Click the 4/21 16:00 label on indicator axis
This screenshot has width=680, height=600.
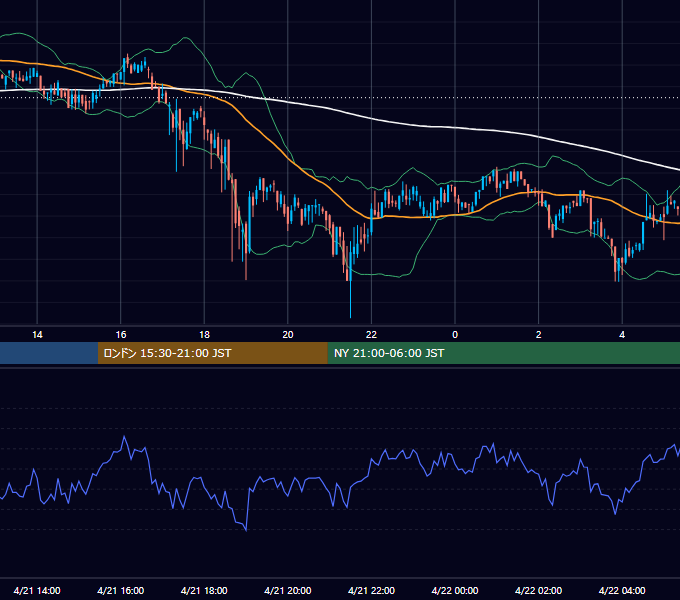pos(121,590)
